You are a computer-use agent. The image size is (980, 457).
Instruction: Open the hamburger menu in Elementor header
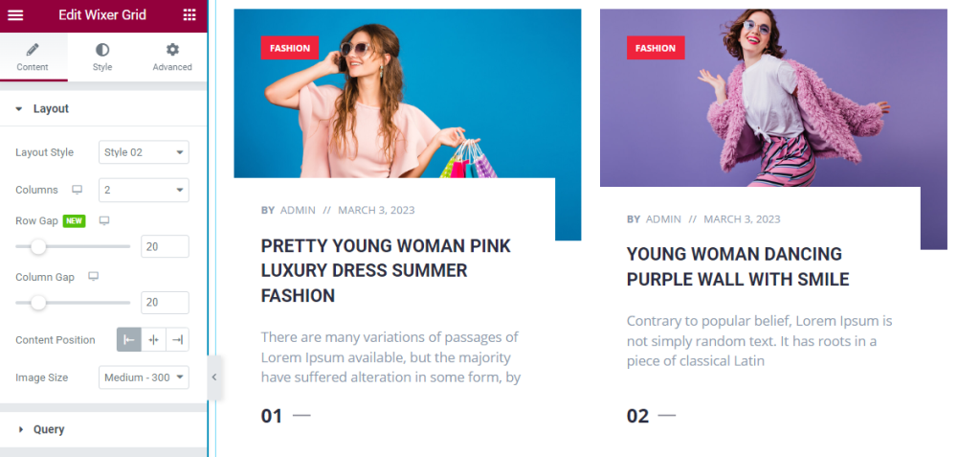coord(15,15)
